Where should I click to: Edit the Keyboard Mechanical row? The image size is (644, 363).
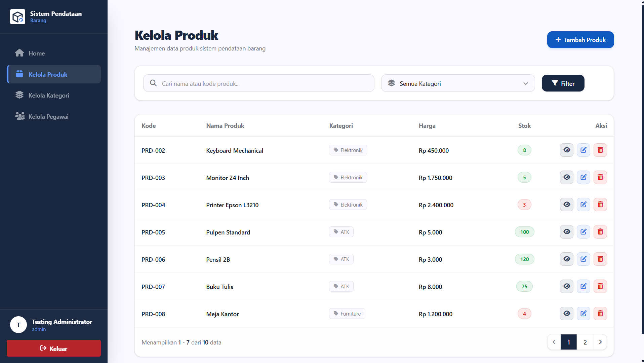[x=583, y=150]
